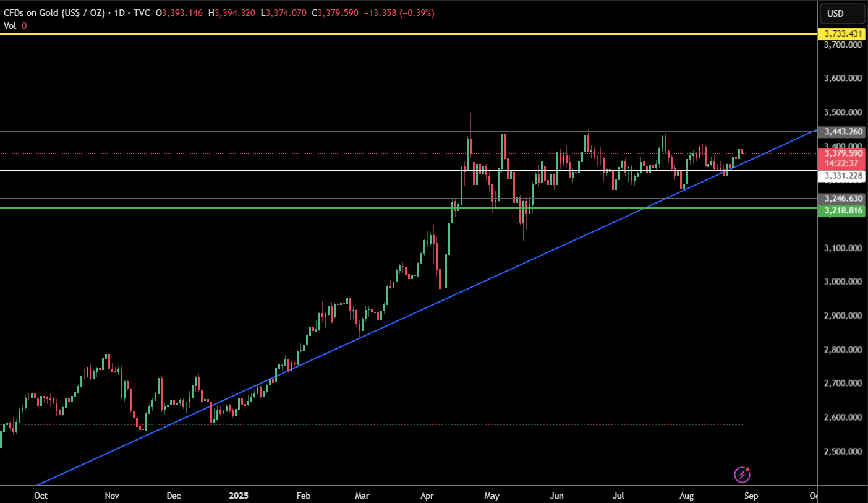
Task: Click the 1D interval in chart legend
Action: click(x=120, y=13)
